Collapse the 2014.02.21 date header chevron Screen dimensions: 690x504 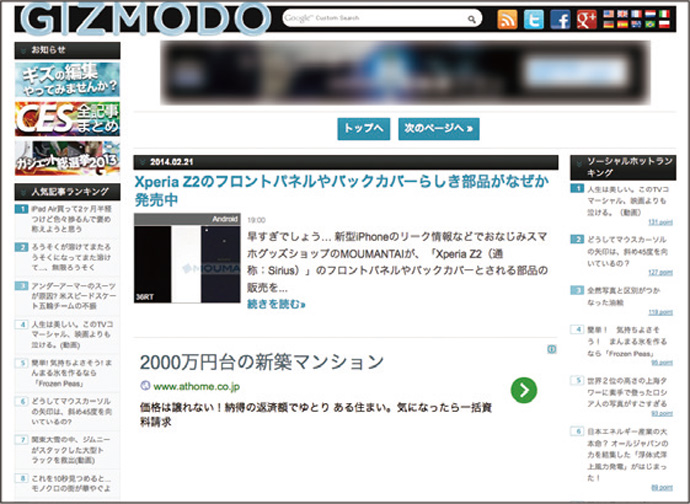coord(142,162)
